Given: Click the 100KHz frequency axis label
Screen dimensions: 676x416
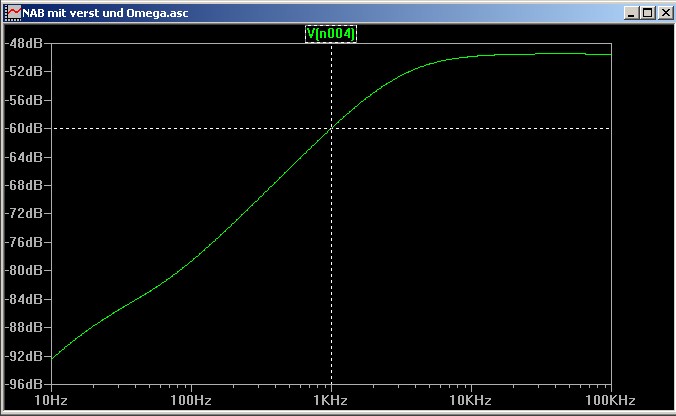Looking at the screenshot, I should [x=610, y=400].
